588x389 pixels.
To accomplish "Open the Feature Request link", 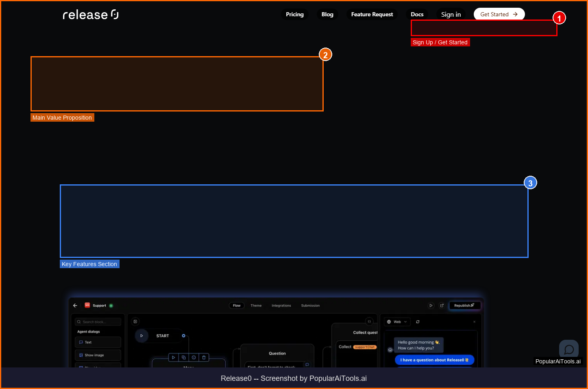I will [x=372, y=15].
